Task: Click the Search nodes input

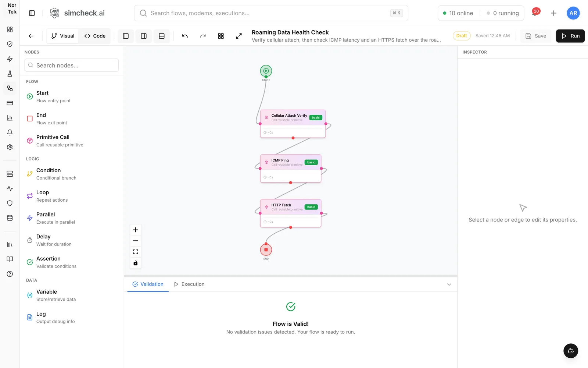Action: [x=72, y=66]
